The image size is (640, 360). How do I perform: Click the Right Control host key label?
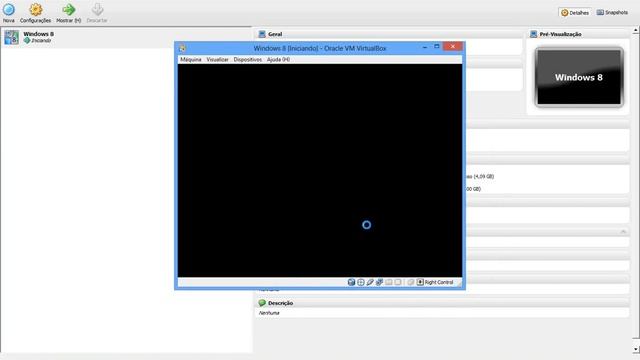click(439, 282)
